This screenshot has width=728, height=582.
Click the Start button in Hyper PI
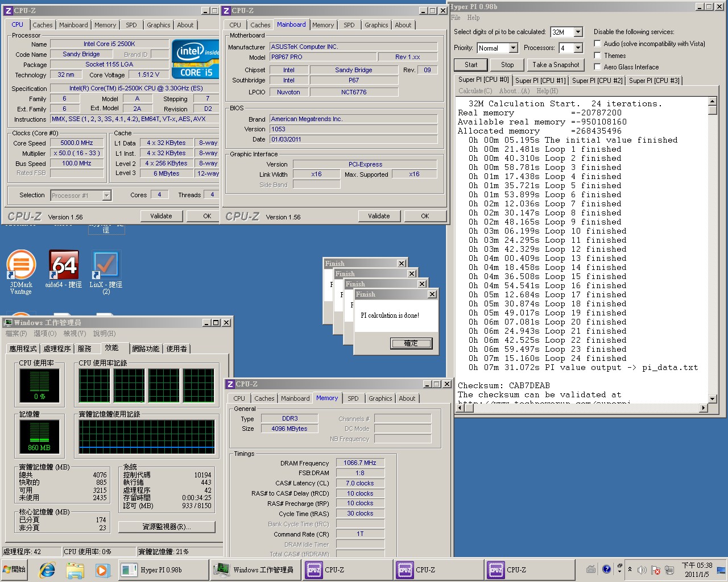click(471, 65)
